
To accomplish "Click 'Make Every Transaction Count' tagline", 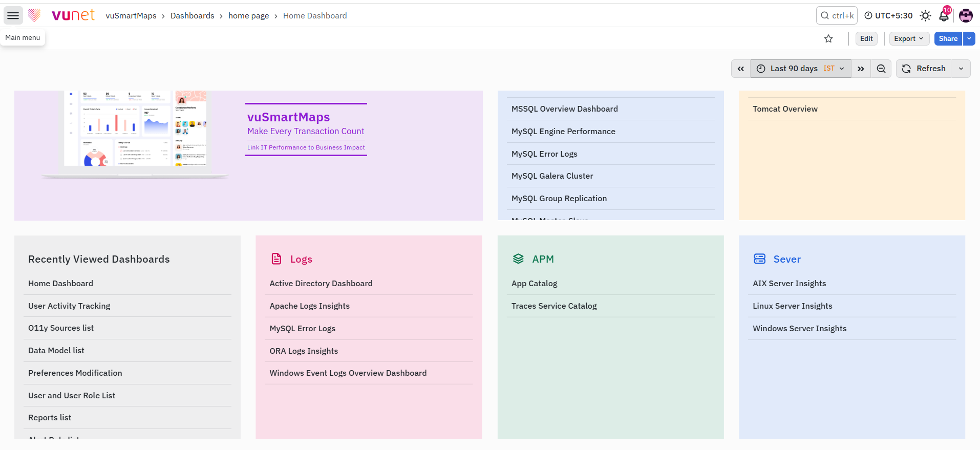I will [x=306, y=132].
